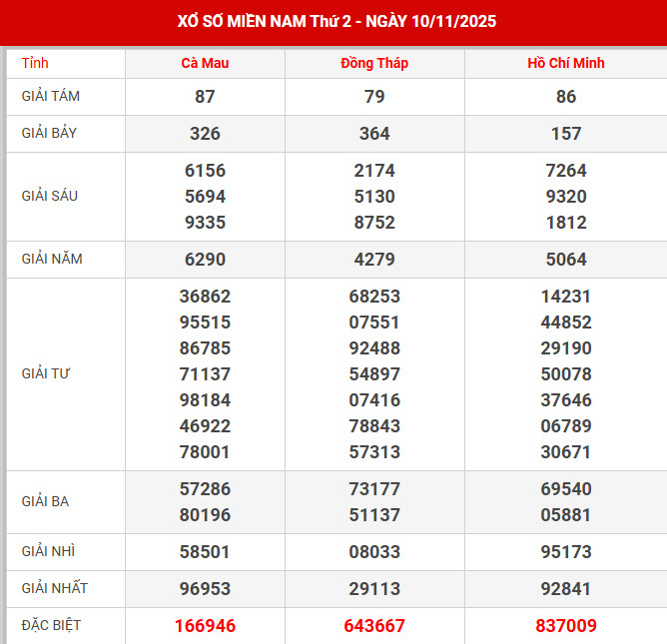Select the Hồ Chí Minh column header
This screenshot has width=667, height=644.
(566, 63)
